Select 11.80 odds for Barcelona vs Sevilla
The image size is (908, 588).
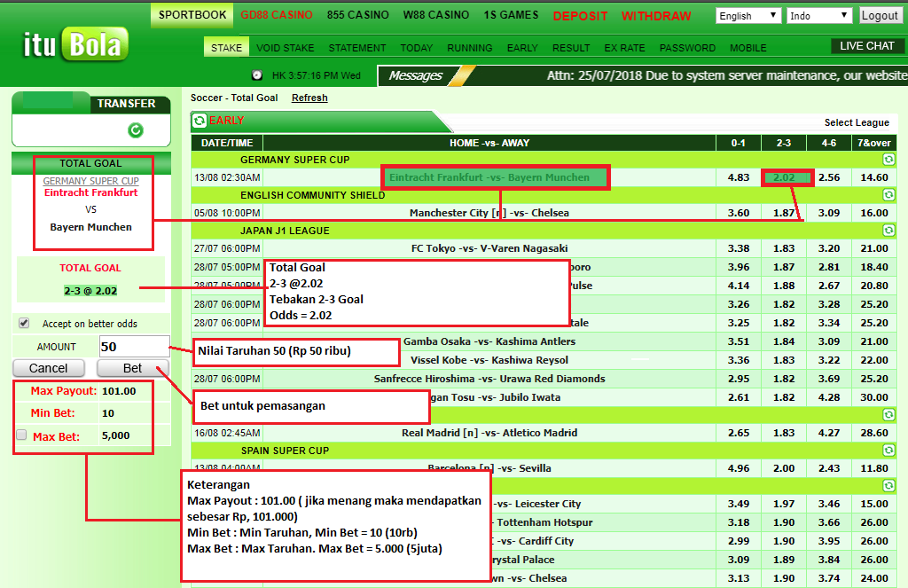(873, 467)
